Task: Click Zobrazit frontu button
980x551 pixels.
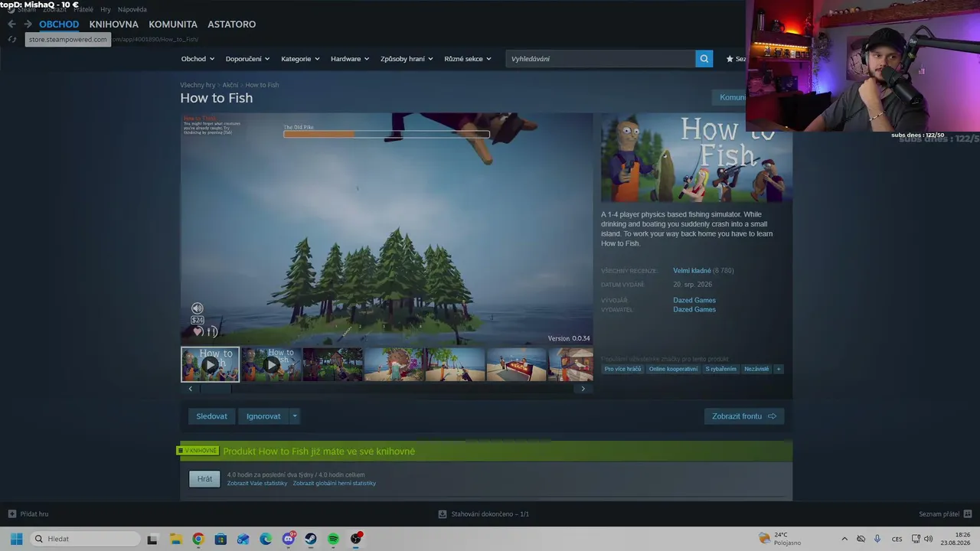Action: [x=744, y=416]
